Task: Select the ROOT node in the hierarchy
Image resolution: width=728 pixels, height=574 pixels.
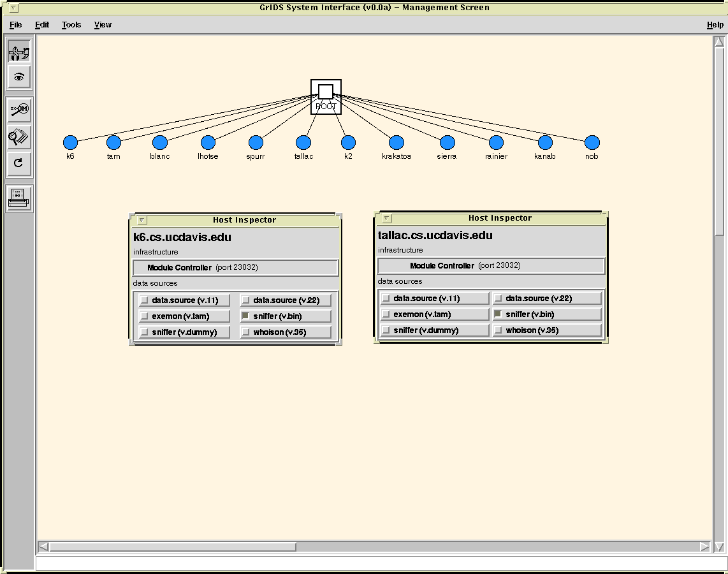Action: pos(326,96)
